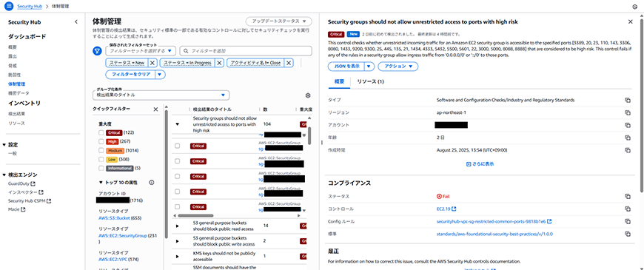
Task: Click the info icon beside トップ 10 の属性
Action: (x=152, y=182)
